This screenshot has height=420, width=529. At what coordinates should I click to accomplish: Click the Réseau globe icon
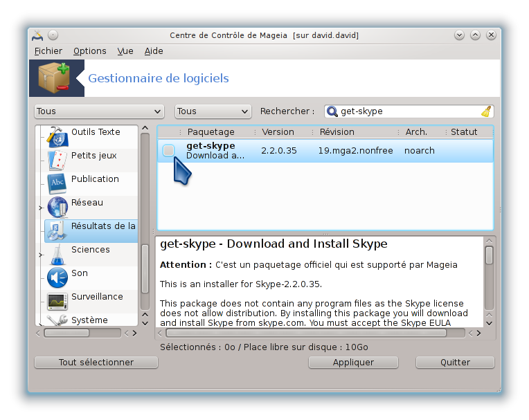pyautogui.click(x=57, y=208)
